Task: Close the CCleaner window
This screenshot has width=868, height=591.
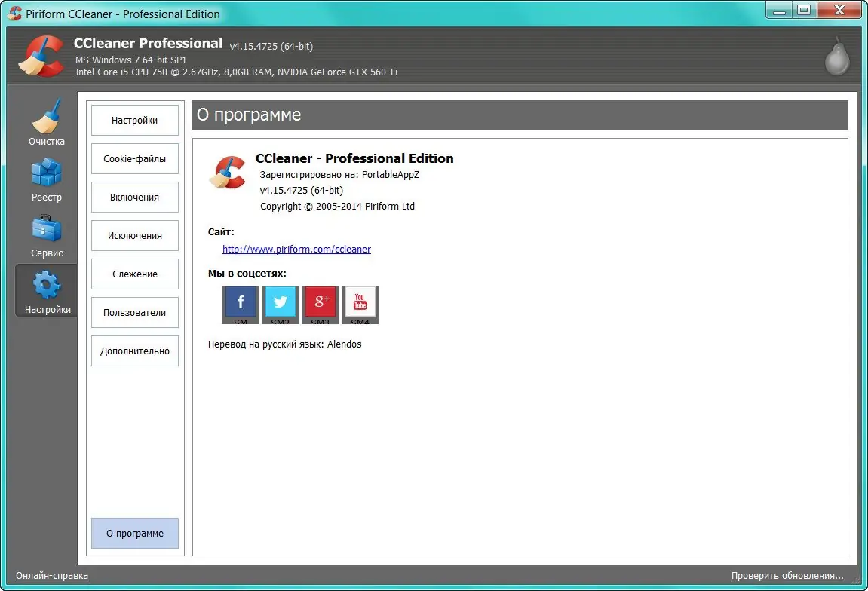Action: pos(839,11)
